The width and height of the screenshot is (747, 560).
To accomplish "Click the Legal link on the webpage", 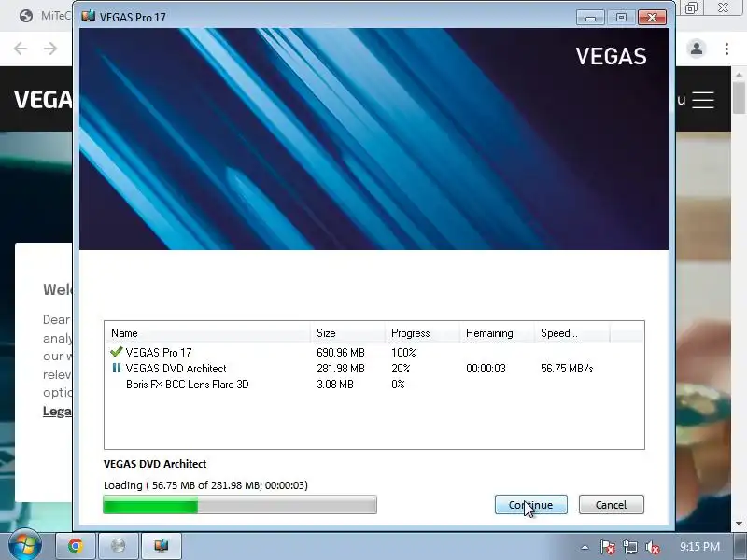I will [x=57, y=411].
